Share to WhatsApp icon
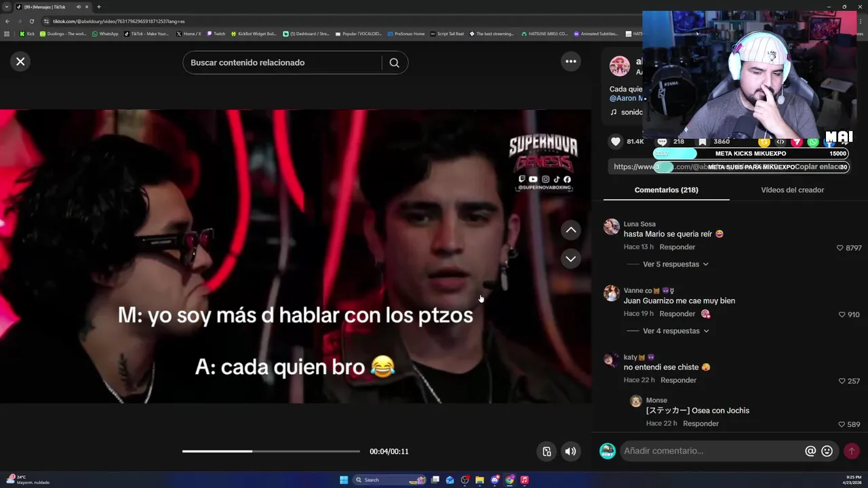 click(813, 142)
